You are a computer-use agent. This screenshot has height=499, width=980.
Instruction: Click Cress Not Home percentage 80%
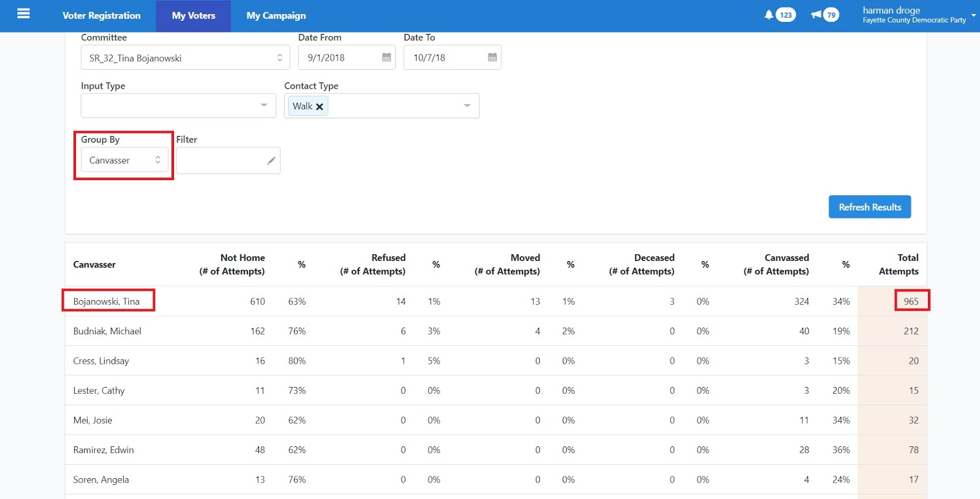[x=297, y=361]
